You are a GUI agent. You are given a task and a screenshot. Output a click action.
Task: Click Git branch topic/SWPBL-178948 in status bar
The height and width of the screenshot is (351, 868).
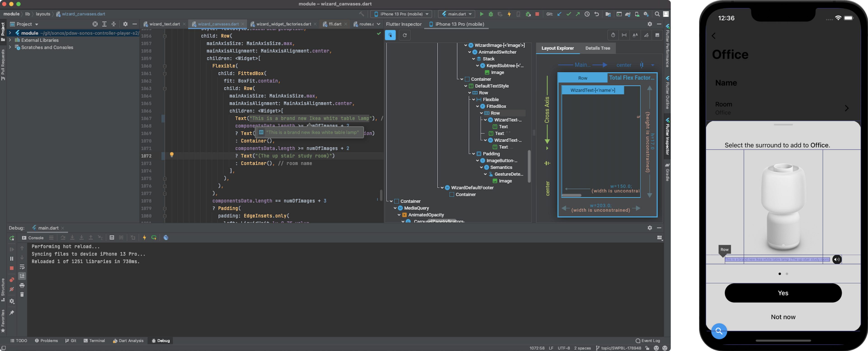[618, 348]
